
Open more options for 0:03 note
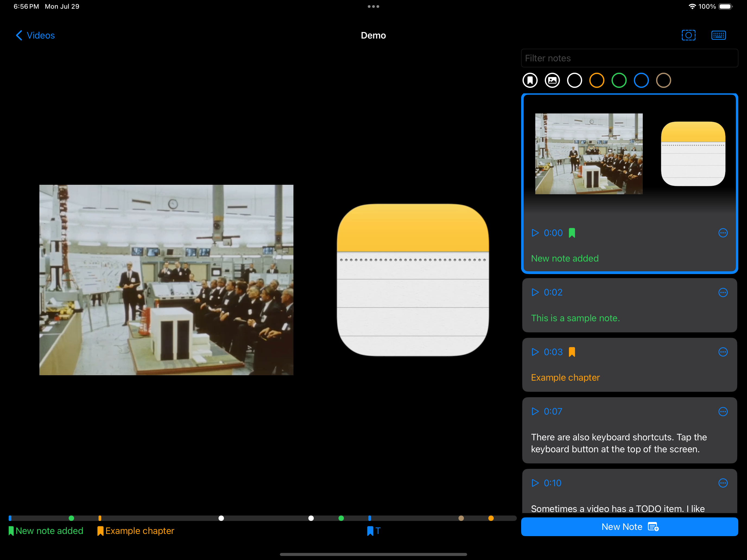723,352
